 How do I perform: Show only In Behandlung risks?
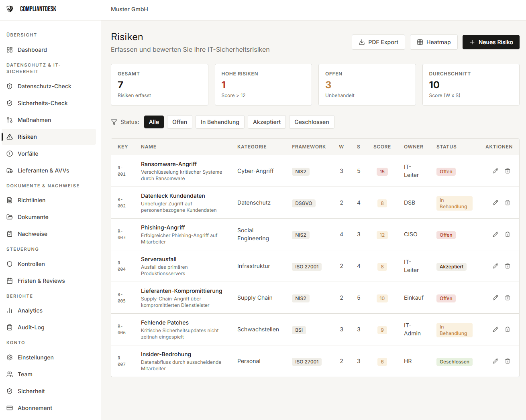[220, 122]
